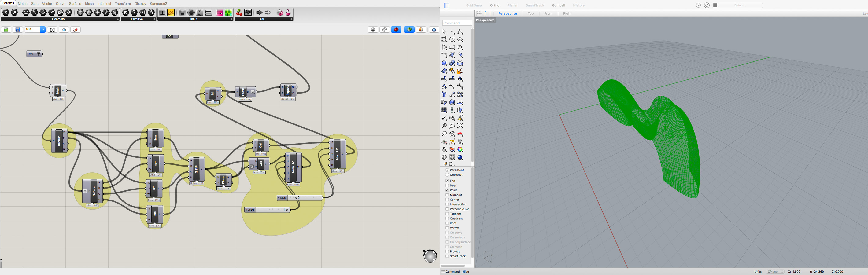Select the Rhino box solid tool
868x275 pixels.
coord(444,63)
